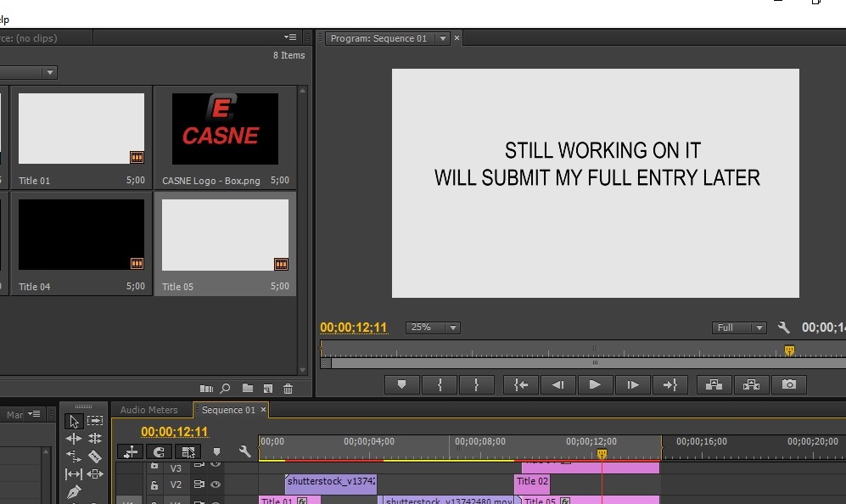
Task: Toggle insert sequences as nests button
Action: [130, 451]
